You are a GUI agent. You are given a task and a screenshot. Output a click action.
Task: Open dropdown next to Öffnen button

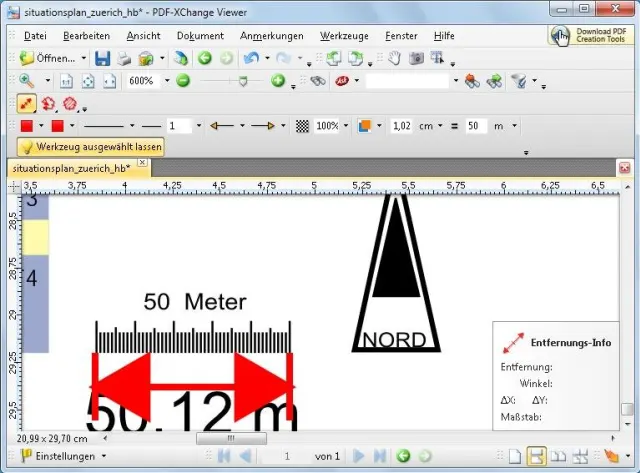tap(84, 58)
